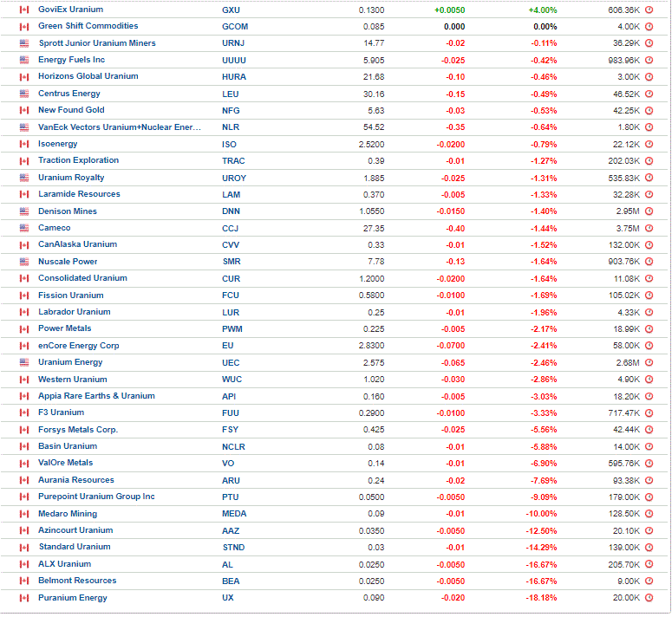
Task: Click the clock icon in Uranium Energy row
Action: [x=649, y=363]
